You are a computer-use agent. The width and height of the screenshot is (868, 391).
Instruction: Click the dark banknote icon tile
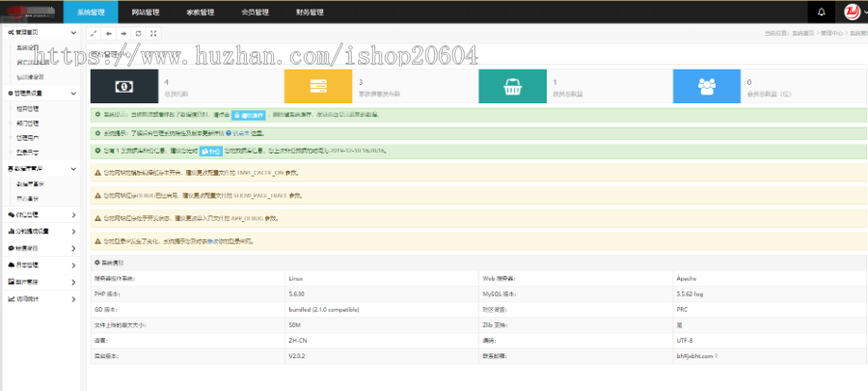124,86
